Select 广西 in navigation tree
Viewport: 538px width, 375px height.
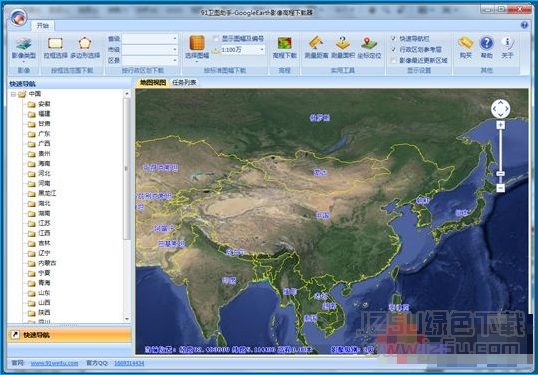pyautogui.click(x=44, y=143)
